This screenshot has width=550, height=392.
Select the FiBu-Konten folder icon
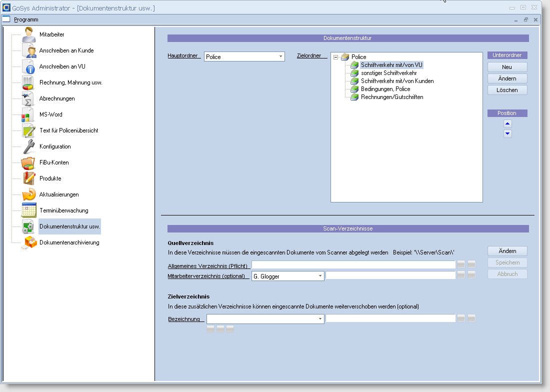[29, 162]
